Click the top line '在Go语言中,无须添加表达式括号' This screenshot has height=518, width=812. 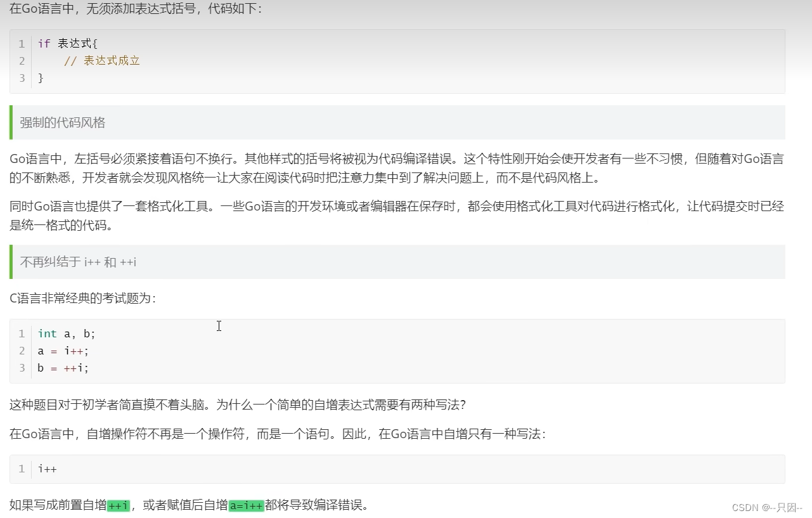[x=135, y=10]
